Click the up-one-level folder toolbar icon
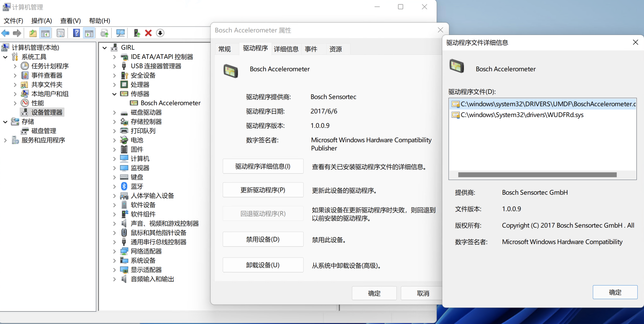The image size is (644, 324). (33, 33)
